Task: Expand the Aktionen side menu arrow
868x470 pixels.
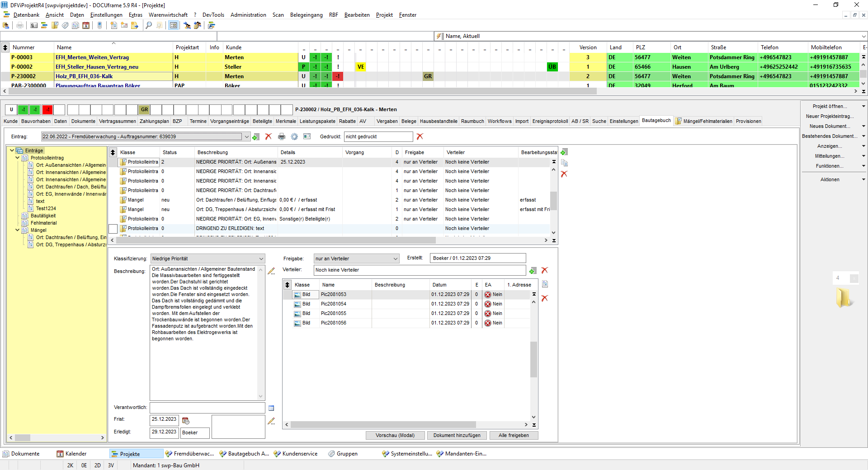Action: click(863, 180)
